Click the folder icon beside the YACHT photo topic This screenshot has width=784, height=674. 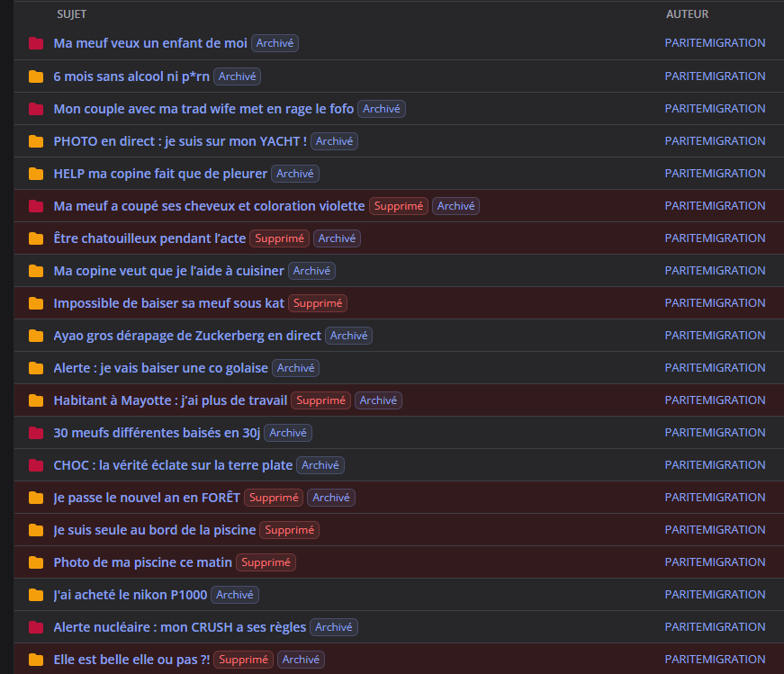coord(36,141)
